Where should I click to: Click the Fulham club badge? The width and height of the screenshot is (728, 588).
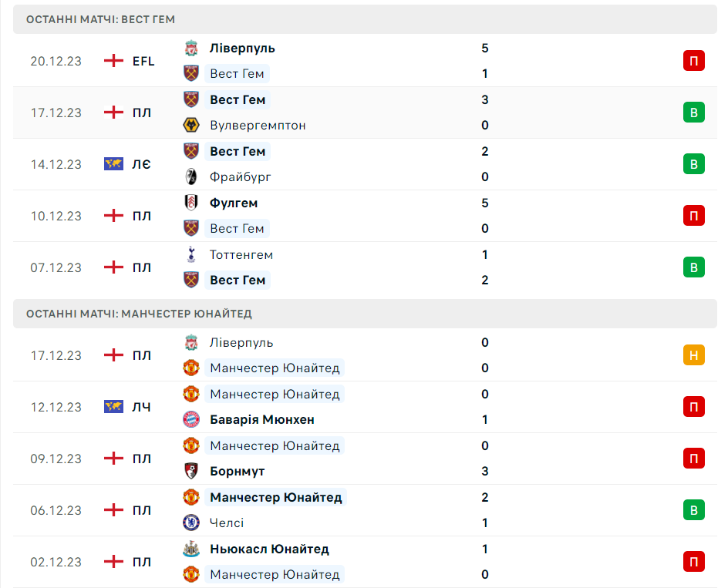[x=191, y=203]
